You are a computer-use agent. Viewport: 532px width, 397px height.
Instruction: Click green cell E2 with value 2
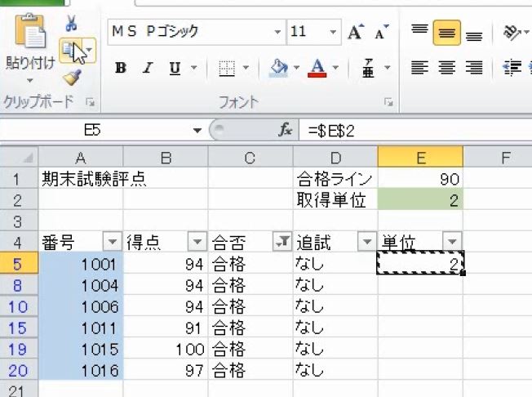(x=420, y=199)
